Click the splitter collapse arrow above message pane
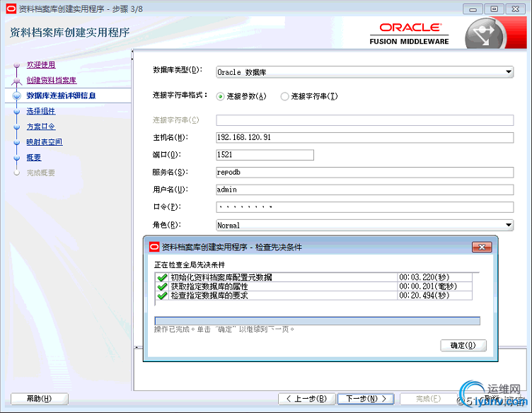The height and width of the screenshot is (413, 532). [x=137, y=347]
